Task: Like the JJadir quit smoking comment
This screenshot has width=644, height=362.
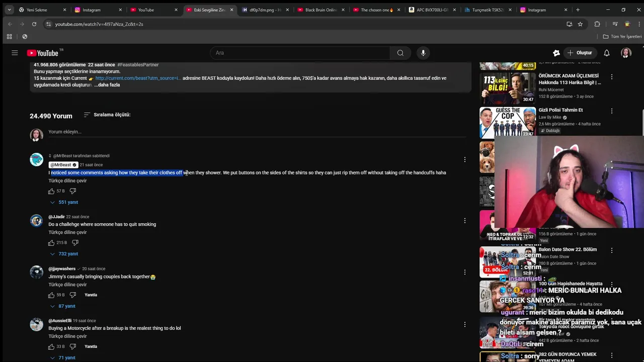Action: 51,243
